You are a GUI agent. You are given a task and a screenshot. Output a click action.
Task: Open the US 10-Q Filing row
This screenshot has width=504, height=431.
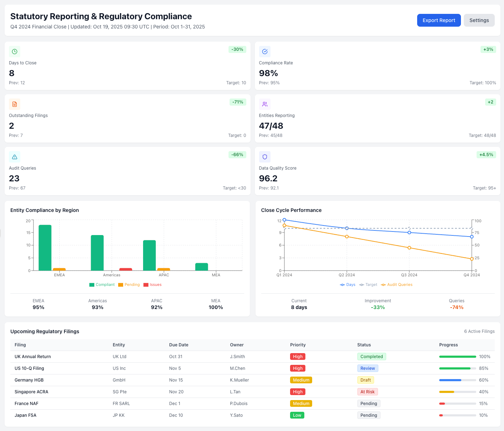252,368
